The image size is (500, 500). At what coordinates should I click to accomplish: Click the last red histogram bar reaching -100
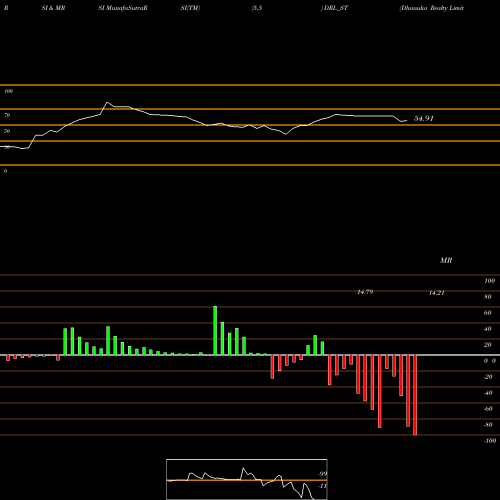(x=415, y=395)
